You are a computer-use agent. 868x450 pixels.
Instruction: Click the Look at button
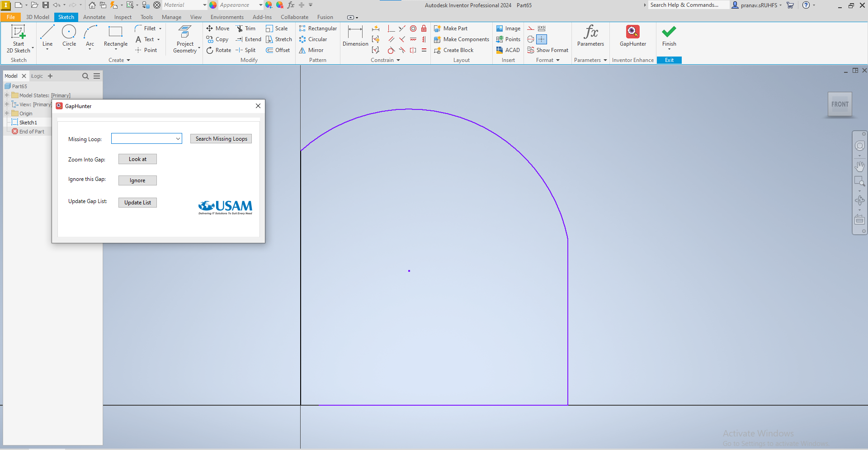click(x=137, y=159)
